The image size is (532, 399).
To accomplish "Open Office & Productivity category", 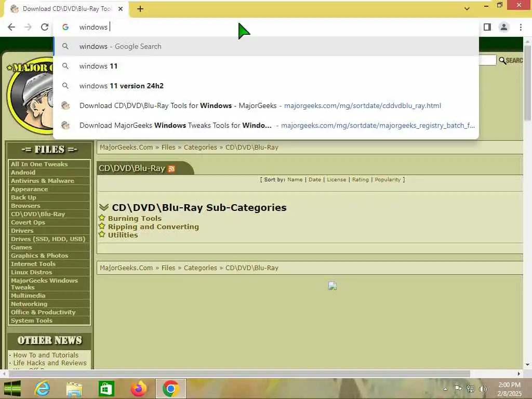I will [x=43, y=312].
